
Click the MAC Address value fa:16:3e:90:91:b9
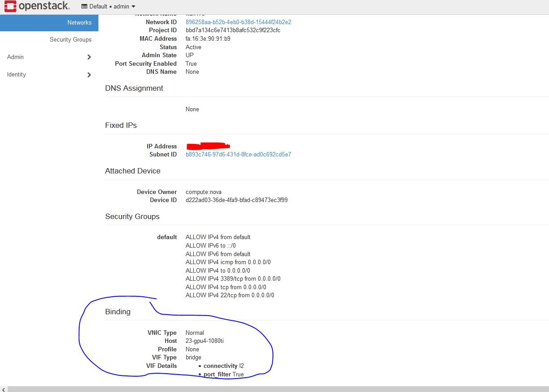(208, 38)
